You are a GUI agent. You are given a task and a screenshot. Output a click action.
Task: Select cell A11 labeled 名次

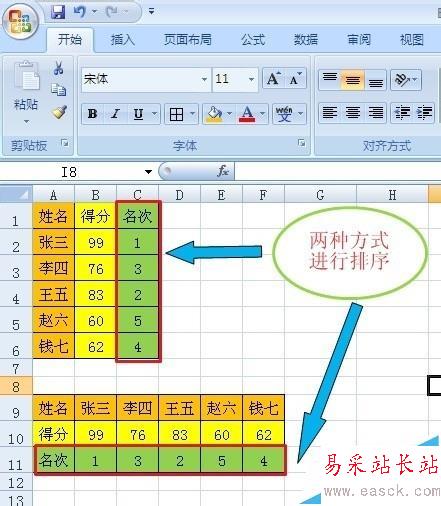[x=53, y=461]
